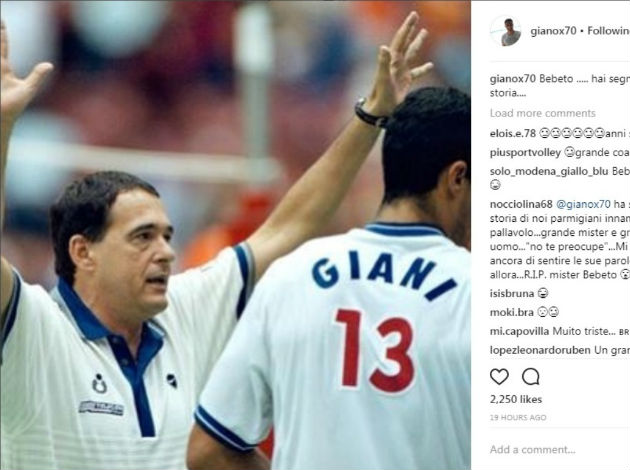Viewport: 630px width, 470px height.
Task: Expand Load more comments
Action: click(x=542, y=113)
